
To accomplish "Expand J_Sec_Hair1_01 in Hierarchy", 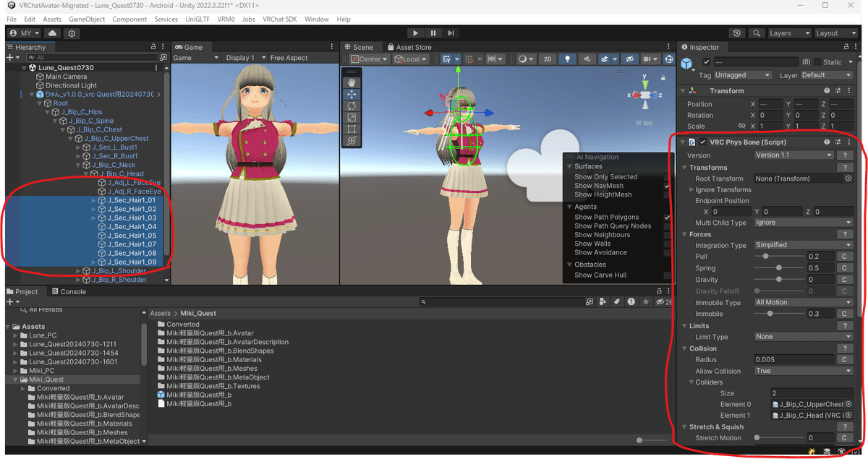I will (x=94, y=200).
